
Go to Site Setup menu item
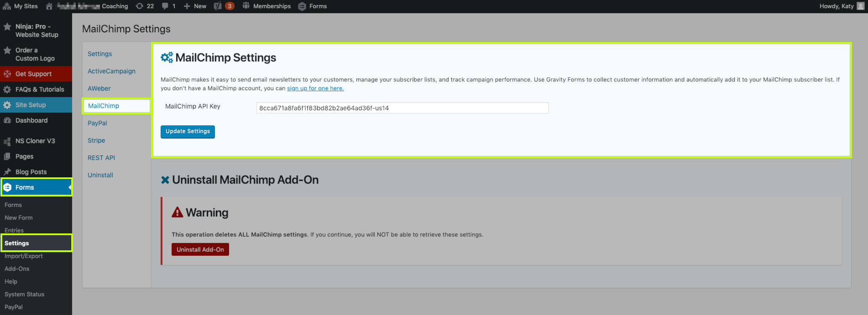click(36, 105)
